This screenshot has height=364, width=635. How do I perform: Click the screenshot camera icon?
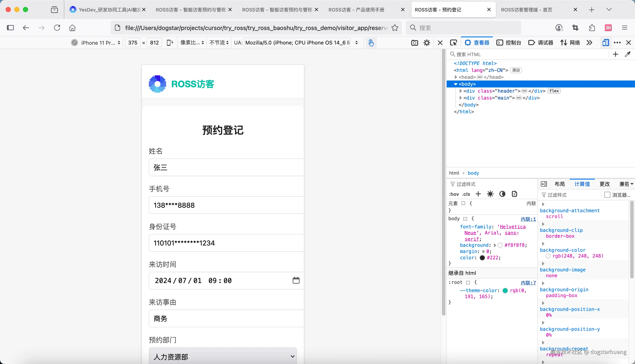point(414,43)
